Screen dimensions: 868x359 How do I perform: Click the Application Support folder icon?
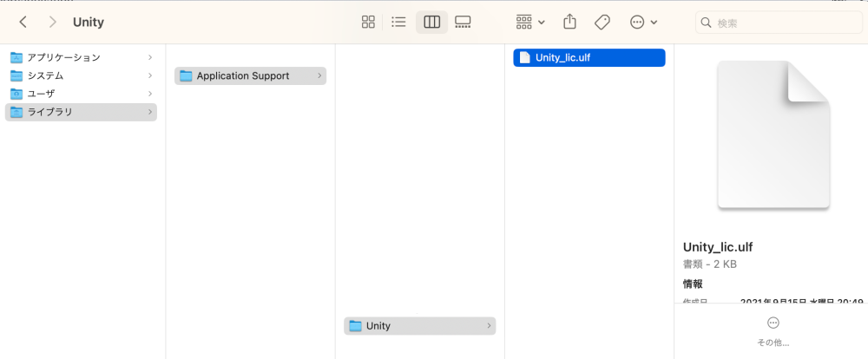[x=186, y=75]
